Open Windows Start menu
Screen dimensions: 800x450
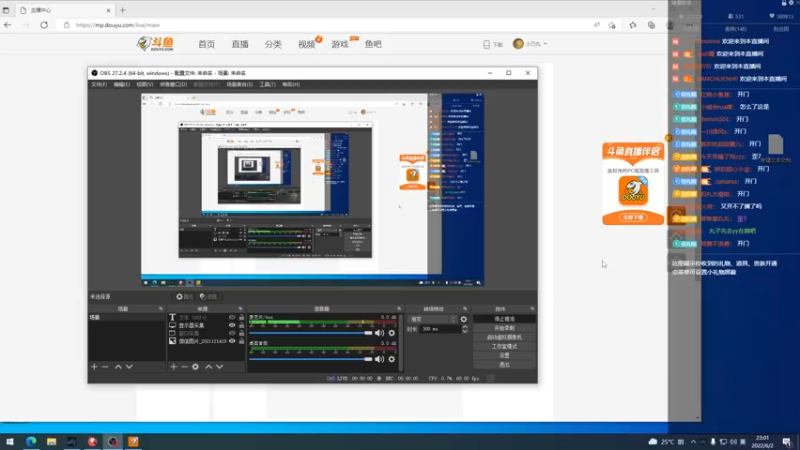pyautogui.click(x=10, y=441)
